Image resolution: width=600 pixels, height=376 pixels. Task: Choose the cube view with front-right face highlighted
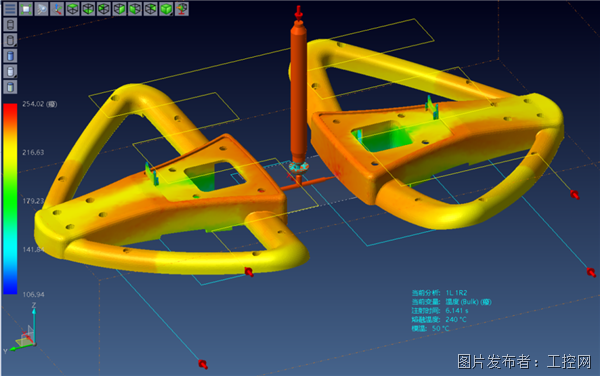(x=119, y=9)
